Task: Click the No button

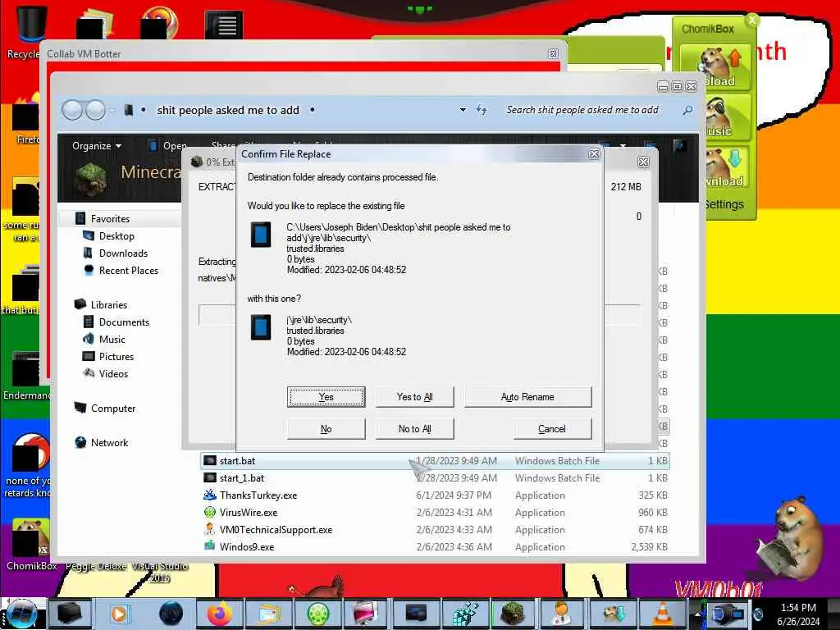Action: (326, 428)
